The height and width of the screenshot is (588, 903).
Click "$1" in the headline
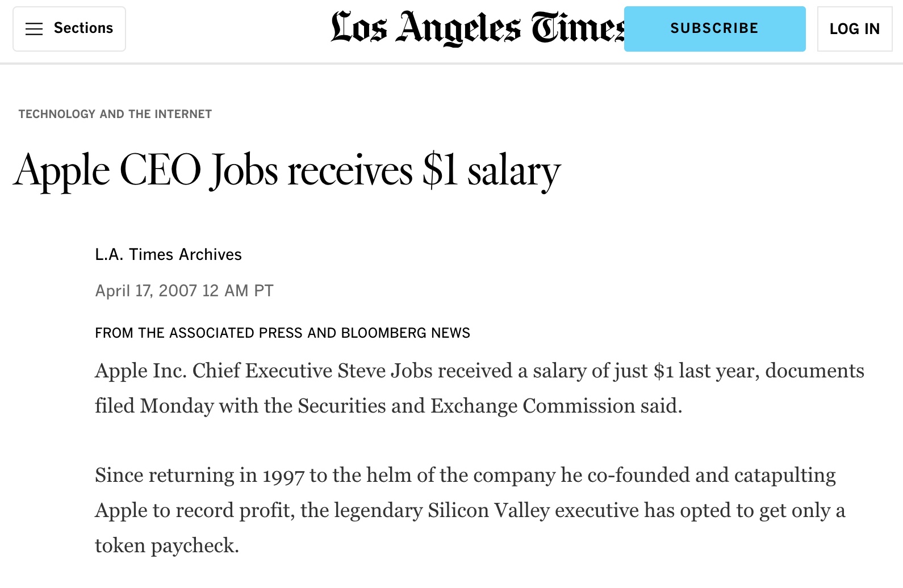440,170
